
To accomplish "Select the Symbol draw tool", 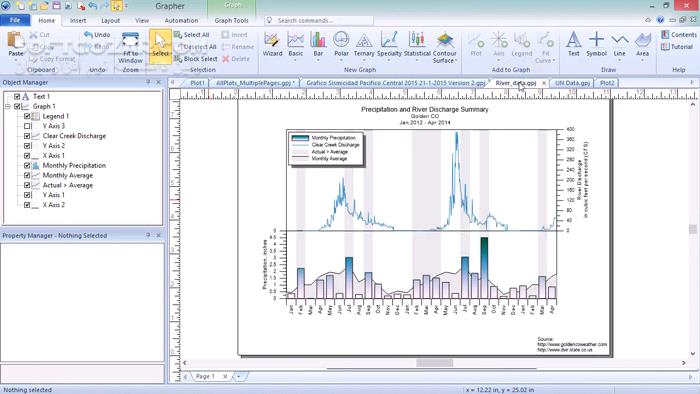I will point(596,44).
